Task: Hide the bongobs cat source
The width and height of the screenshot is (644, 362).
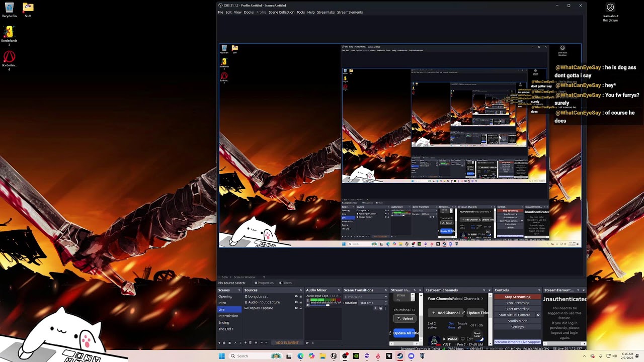Action: point(296,296)
